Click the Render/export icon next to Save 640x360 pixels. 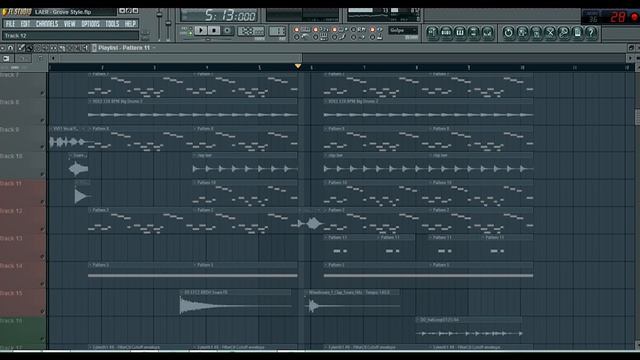(x=536, y=32)
